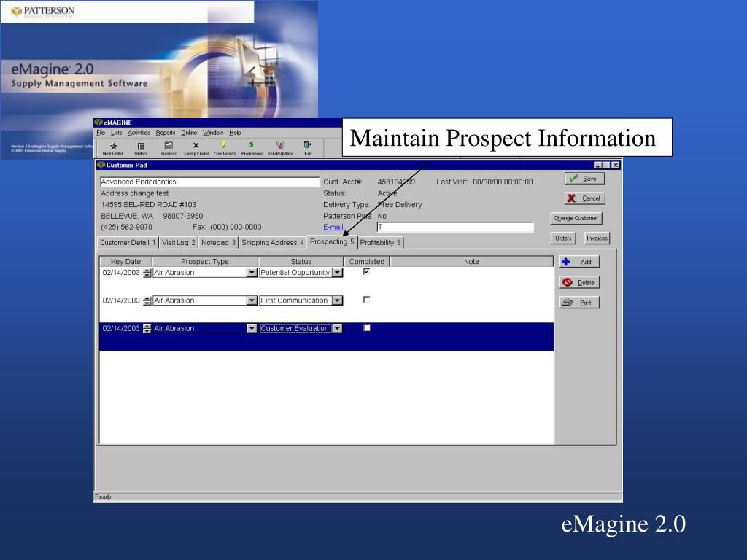Check Completed for Customer Evaluation row
747x560 pixels.
[366, 327]
